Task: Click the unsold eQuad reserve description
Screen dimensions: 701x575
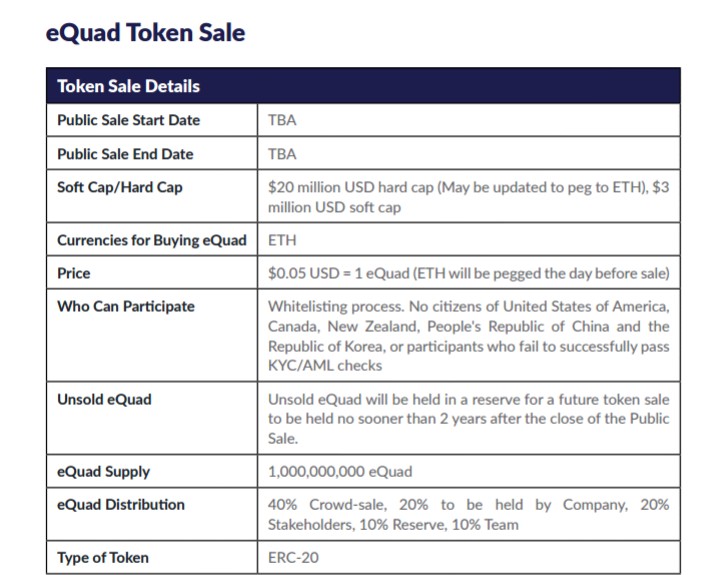Action: [x=469, y=419]
